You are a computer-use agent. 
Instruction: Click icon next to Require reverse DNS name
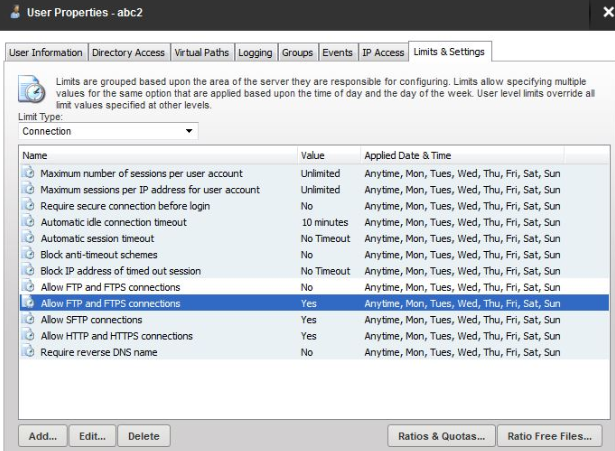28,351
